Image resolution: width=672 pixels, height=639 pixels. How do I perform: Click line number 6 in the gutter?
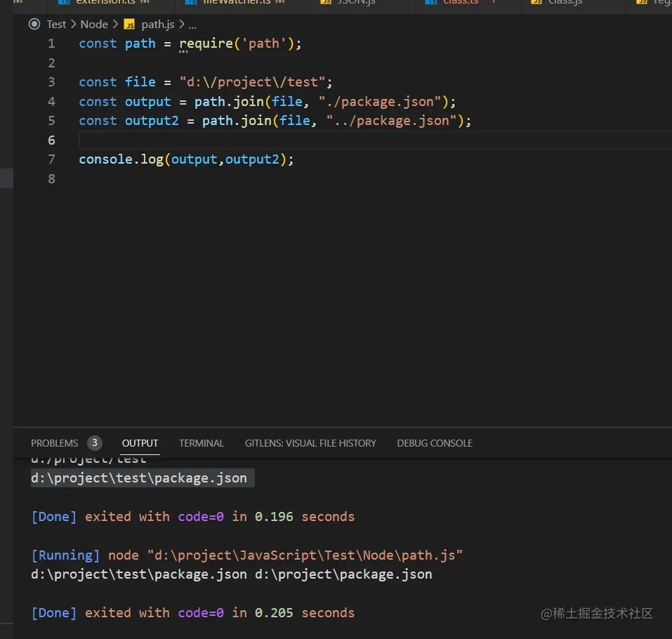point(51,140)
